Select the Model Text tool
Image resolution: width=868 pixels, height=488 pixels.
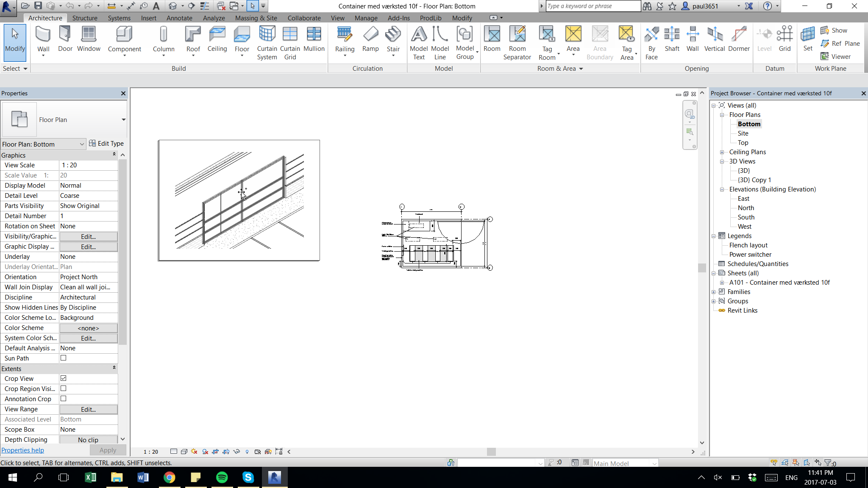tap(418, 40)
